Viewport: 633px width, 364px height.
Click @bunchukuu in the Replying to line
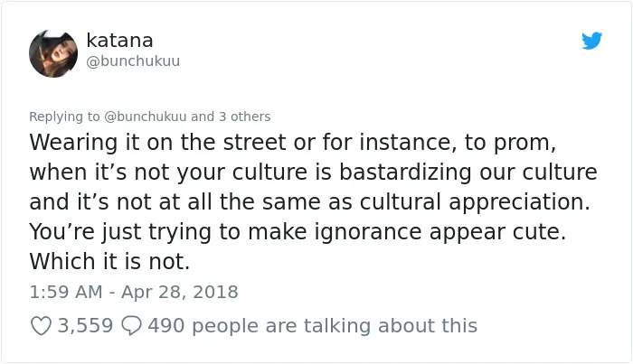click(x=146, y=117)
